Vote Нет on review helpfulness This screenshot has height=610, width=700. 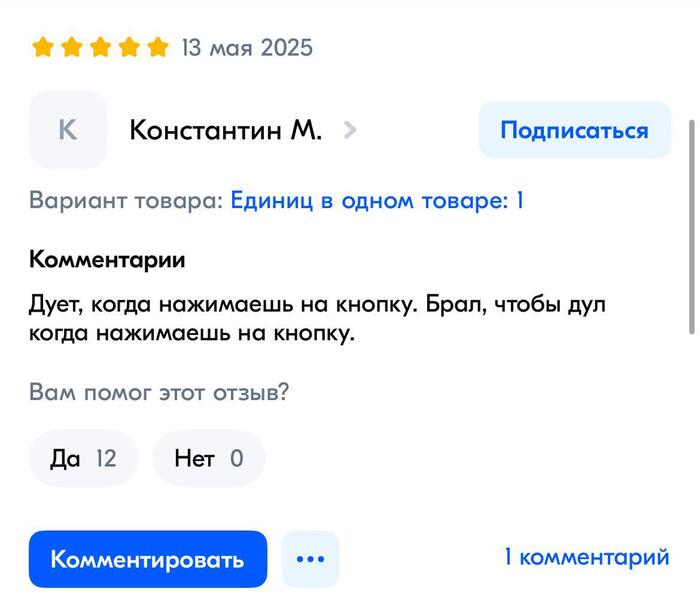[208, 458]
